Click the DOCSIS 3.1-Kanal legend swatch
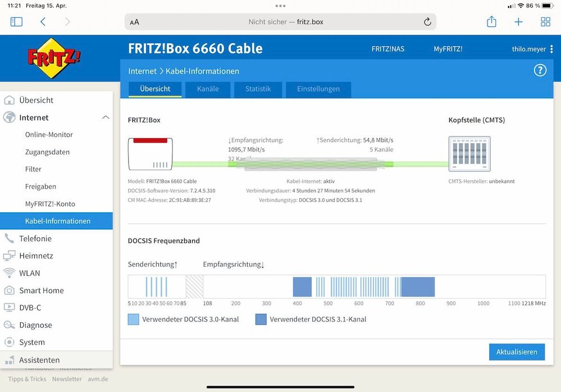561x392 pixels. pos(261,320)
